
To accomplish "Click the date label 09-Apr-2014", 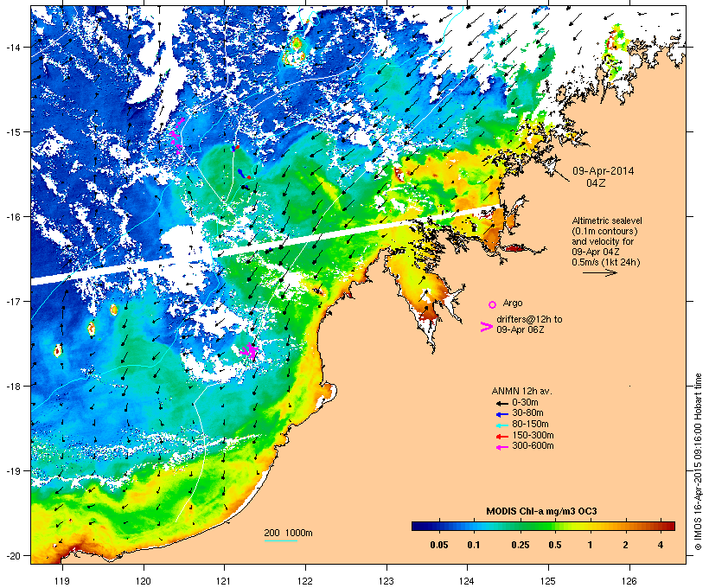I will click(x=604, y=171).
